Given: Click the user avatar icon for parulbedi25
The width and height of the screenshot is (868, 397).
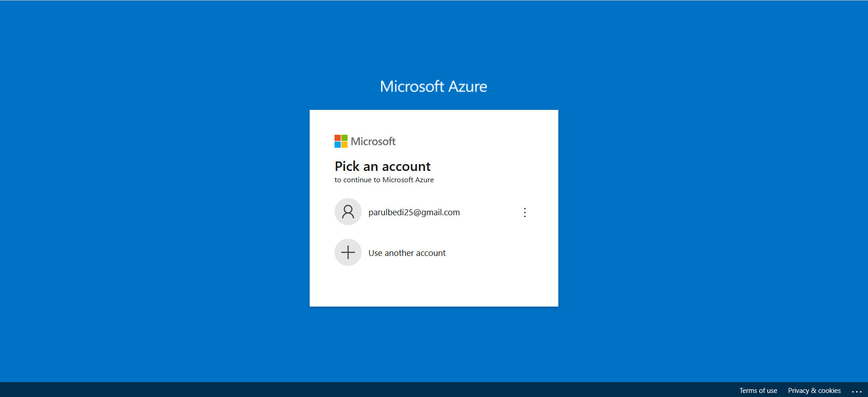Looking at the screenshot, I should click(x=348, y=212).
